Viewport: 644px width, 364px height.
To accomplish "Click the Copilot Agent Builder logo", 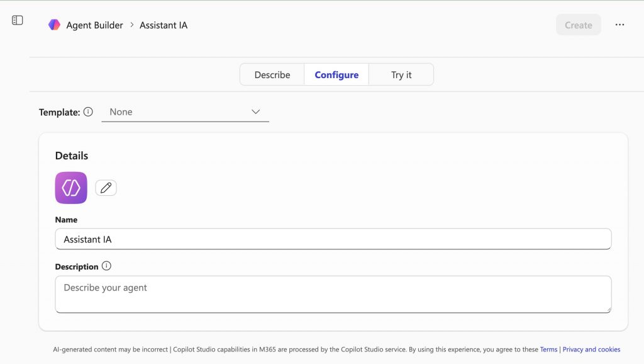I will point(55,25).
